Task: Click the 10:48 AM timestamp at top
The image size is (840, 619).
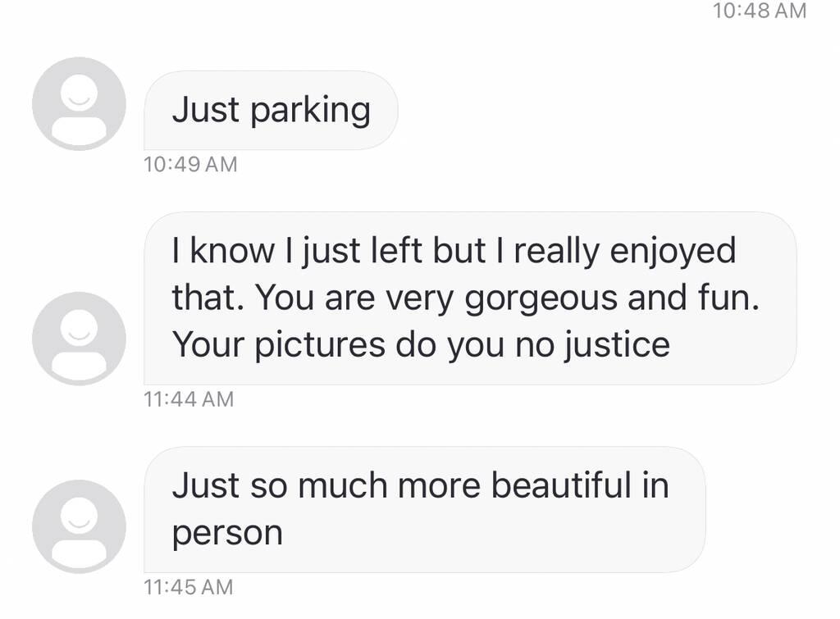Action: (x=760, y=11)
